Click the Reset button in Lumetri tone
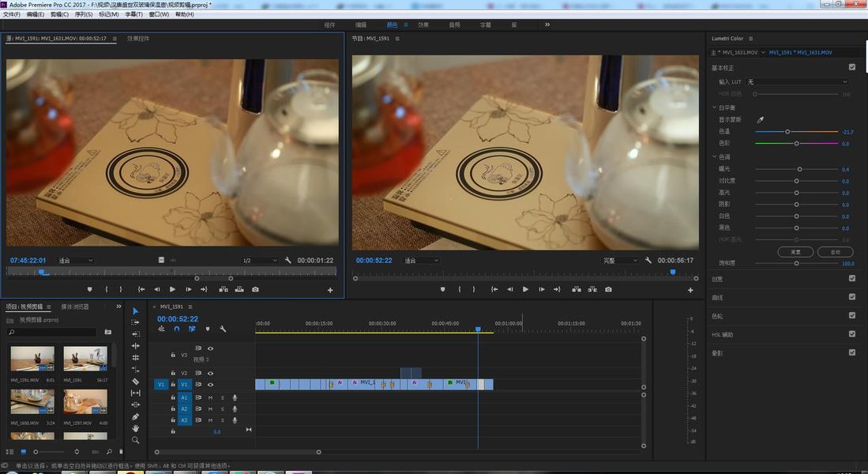Viewport: 868px width, 474px height. point(795,252)
